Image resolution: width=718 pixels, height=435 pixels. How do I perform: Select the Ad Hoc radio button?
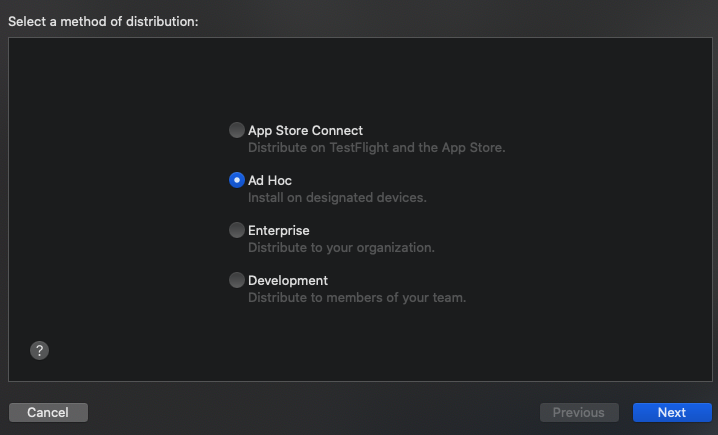pos(237,180)
